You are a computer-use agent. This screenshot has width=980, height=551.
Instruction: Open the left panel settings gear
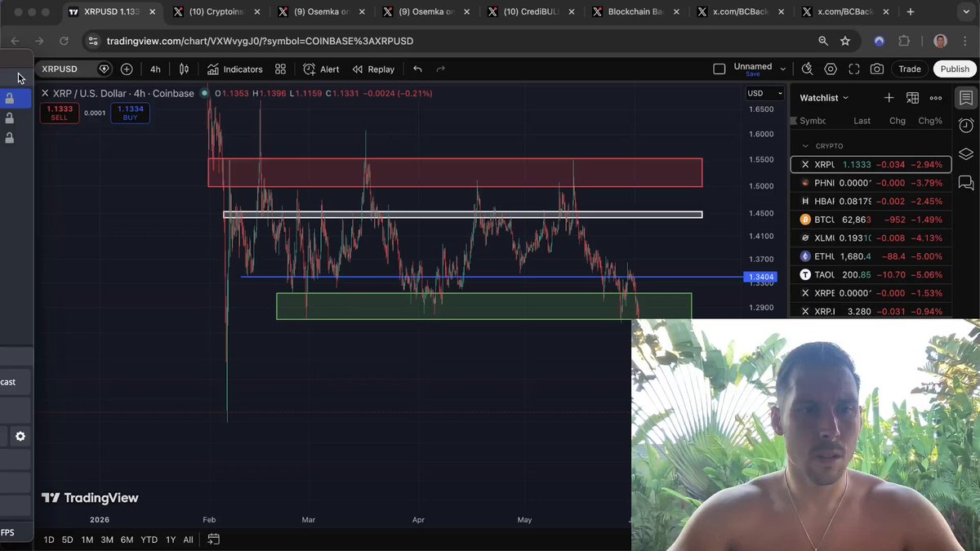(x=20, y=437)
